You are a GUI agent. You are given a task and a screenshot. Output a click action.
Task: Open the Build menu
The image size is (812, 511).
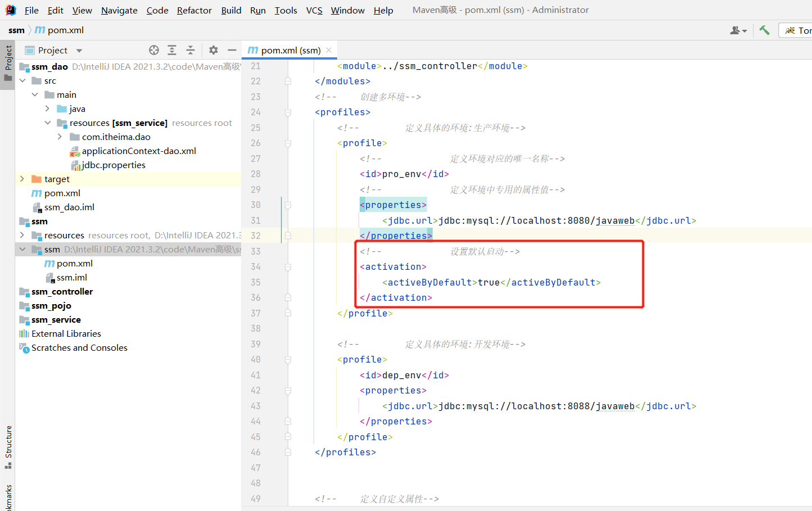tap(231, 10)
